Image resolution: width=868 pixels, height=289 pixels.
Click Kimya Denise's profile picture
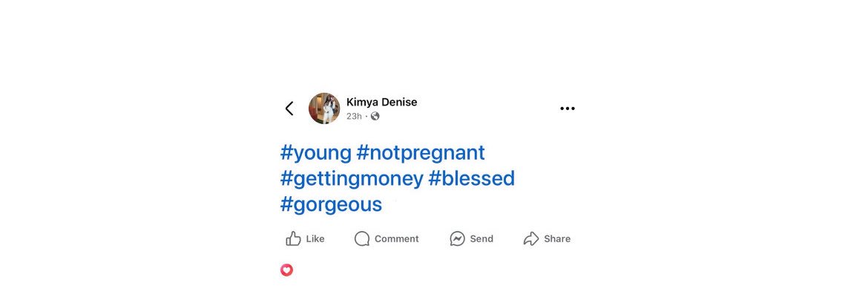click(324, 108)
